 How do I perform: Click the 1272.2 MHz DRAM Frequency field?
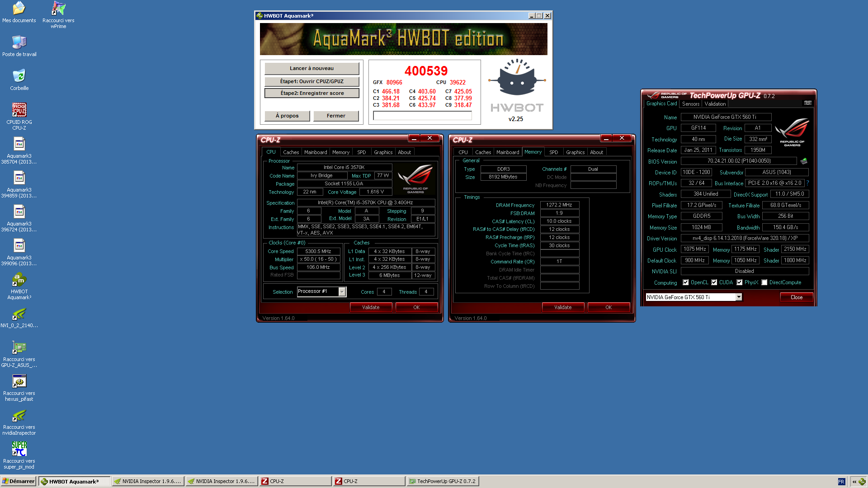tap(559, 205)
